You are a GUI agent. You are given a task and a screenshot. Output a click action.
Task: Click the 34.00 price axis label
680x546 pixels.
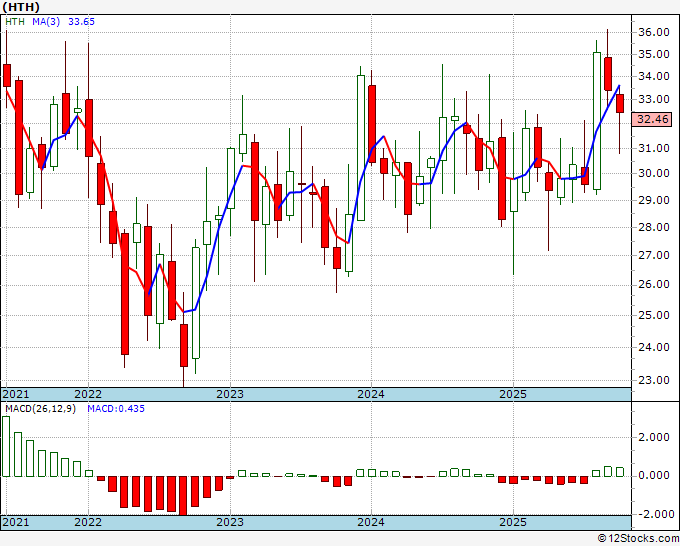[654, 77]
